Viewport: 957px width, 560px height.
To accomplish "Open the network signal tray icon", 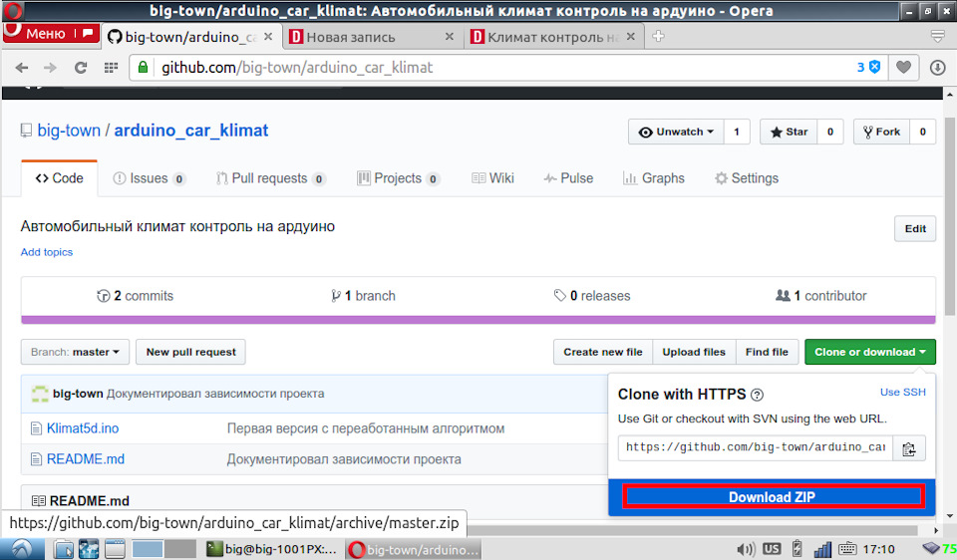I will (x=822, y=549).
